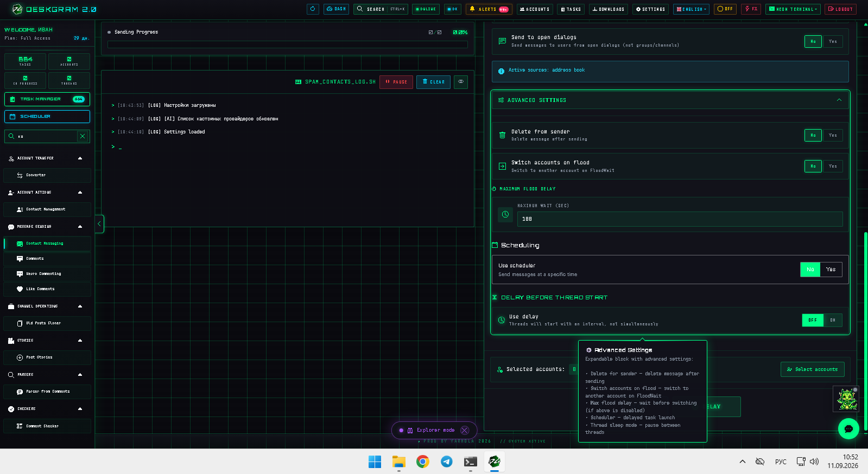Collapse the Message Sending section
The height and width of the screenshot is (474, 868).
[x=80, y=227]
